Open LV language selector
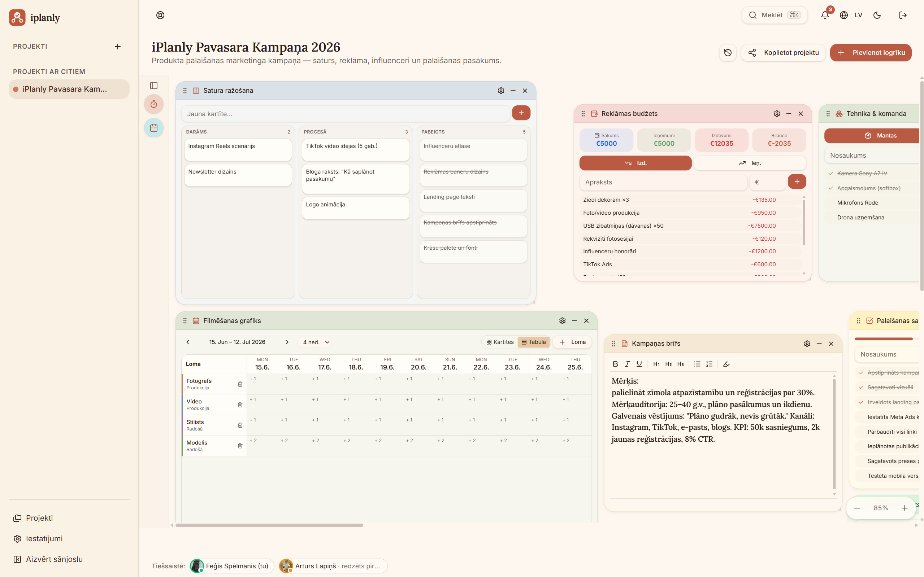The height and width of the screenshot is (577, 924). (851, 15)
